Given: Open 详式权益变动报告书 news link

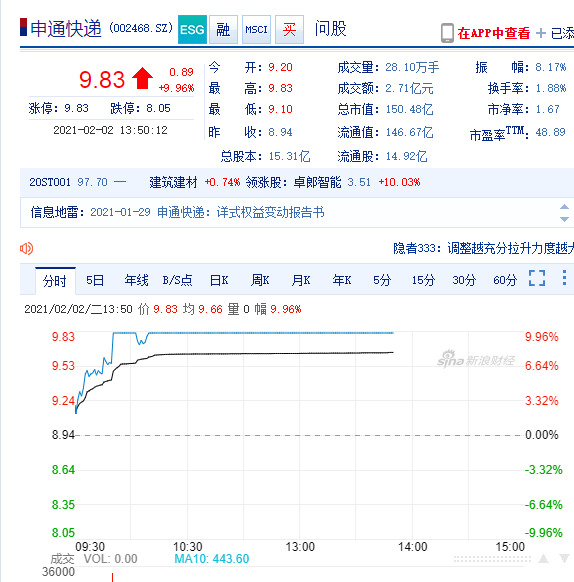Looking at the screenshot, I should pyautogui.click(x=271, y=212).
